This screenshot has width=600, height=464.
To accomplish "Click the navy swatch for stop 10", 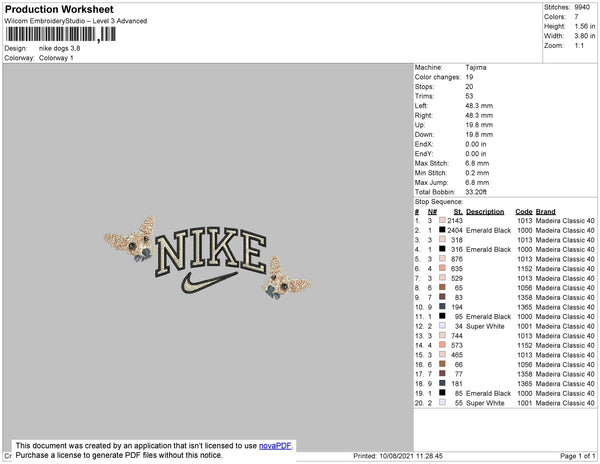I will [442, 307].
